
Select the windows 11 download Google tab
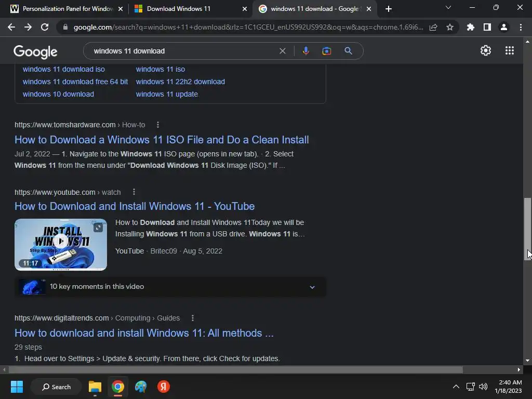click(x=314, y=9)
